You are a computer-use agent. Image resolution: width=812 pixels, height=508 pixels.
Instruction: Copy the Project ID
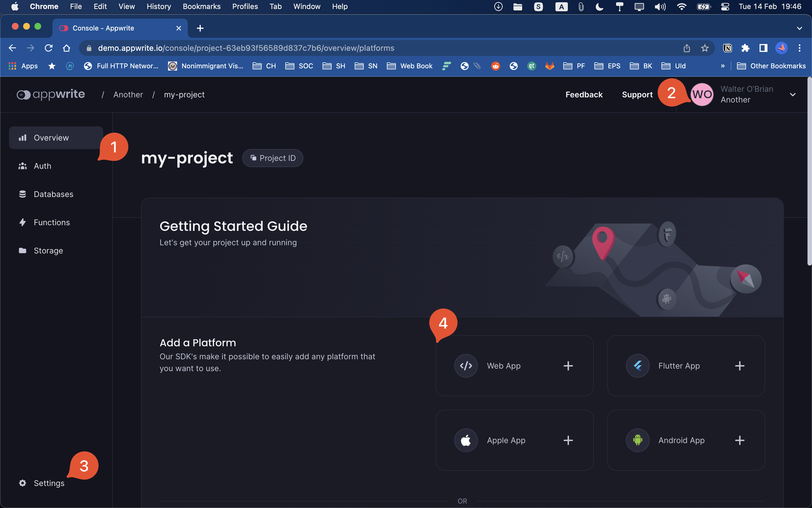272,158
